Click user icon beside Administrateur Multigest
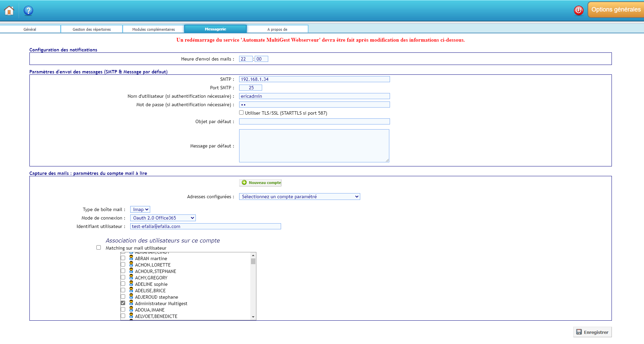The image size is (644, 344). [131, 303]
